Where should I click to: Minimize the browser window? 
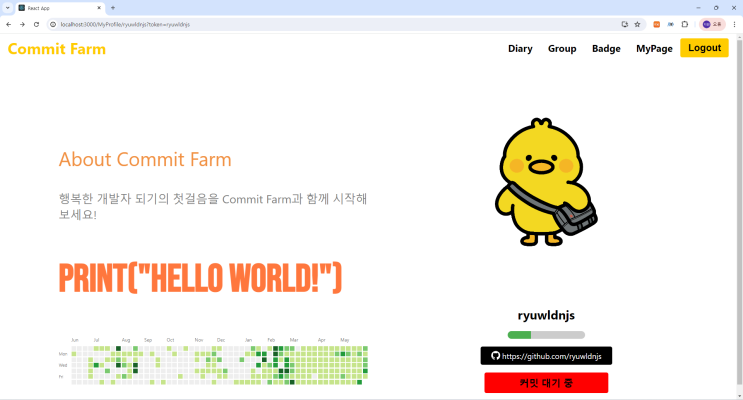[698, 8]
